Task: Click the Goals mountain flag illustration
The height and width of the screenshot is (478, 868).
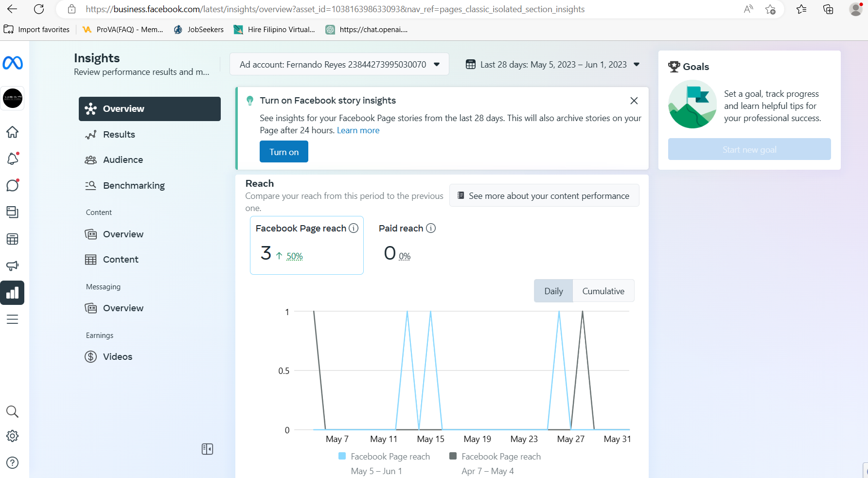Action: point(692,104)
